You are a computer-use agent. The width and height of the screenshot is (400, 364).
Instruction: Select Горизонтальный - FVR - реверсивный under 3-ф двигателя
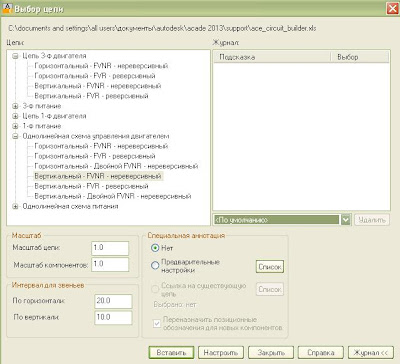pos(95,76)
